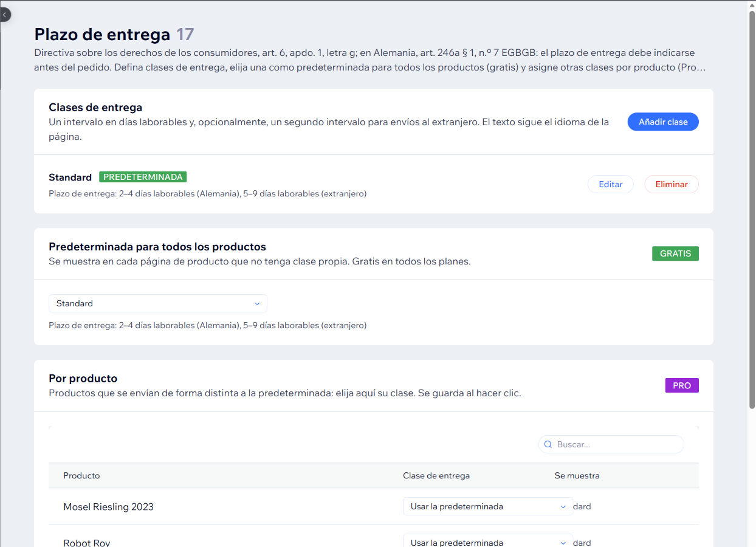Click the Plazo de entrega page title

(102, 34)
